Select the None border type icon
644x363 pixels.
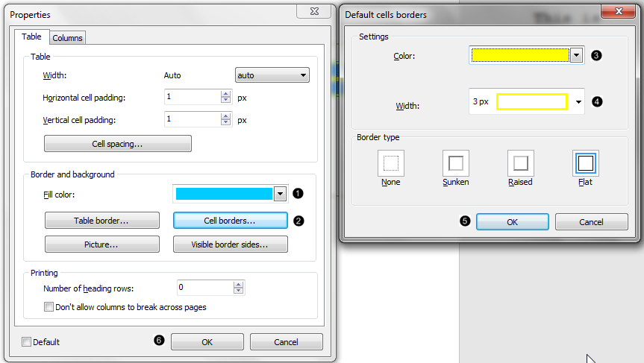coord(390,162)
